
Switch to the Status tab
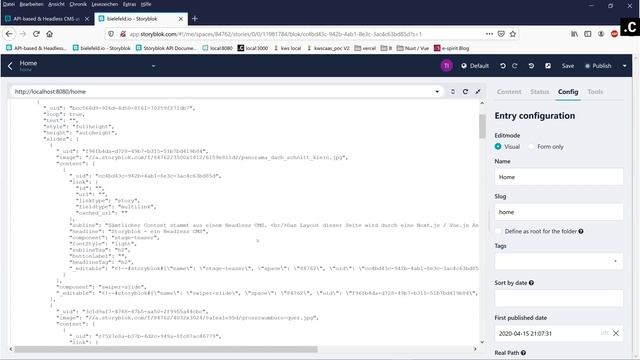(540, 91)
